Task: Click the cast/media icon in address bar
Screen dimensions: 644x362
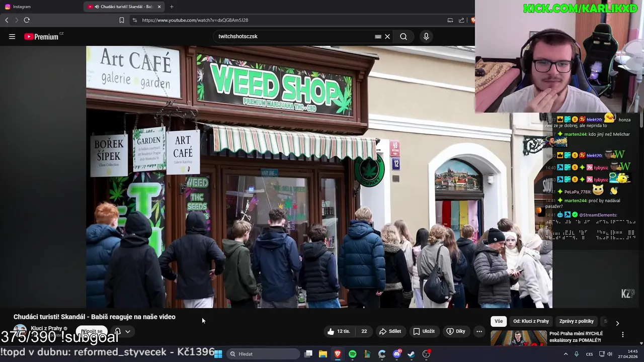Action: pyautogui.click(x=450, y=20)
